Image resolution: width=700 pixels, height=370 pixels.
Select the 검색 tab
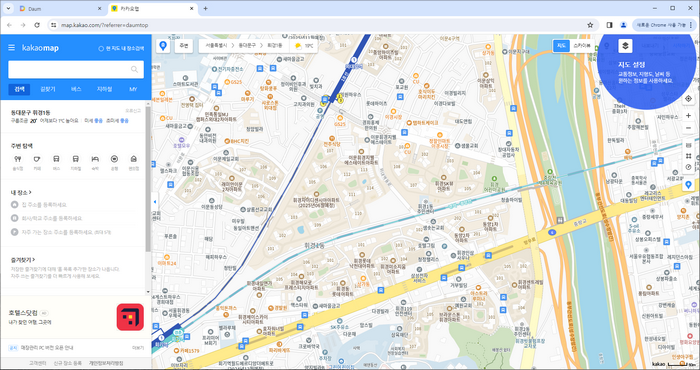(19, 89)
